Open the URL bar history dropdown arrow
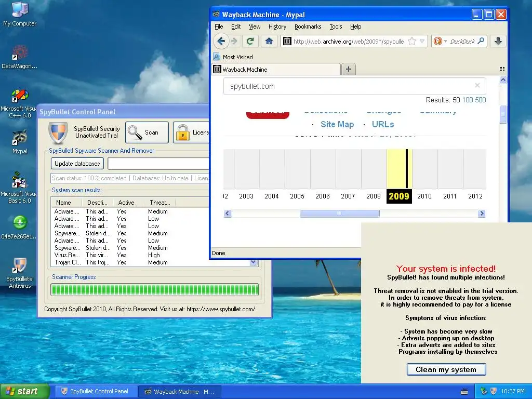 (x=422, y=42)
